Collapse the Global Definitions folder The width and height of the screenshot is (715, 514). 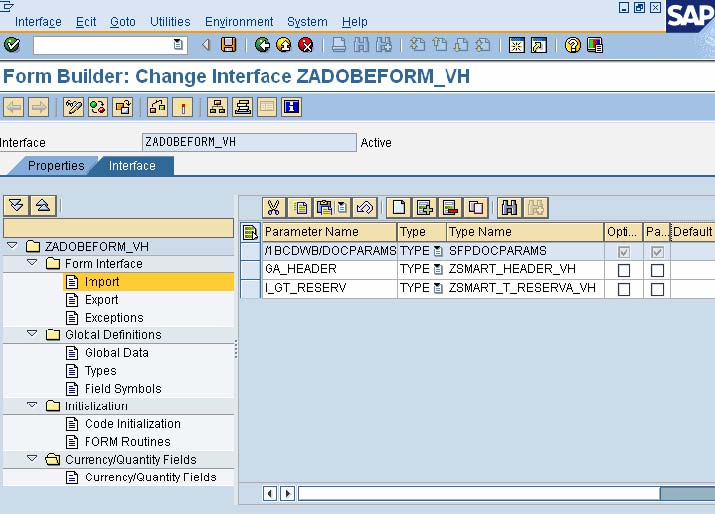pos(32,333)
